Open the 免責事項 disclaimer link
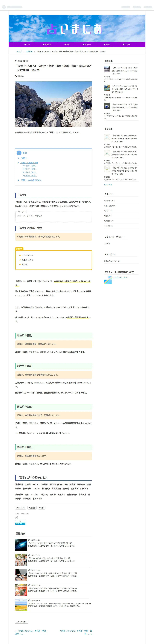Image resolution: width=154 pixels, height=644 pixels. [107, 243]
